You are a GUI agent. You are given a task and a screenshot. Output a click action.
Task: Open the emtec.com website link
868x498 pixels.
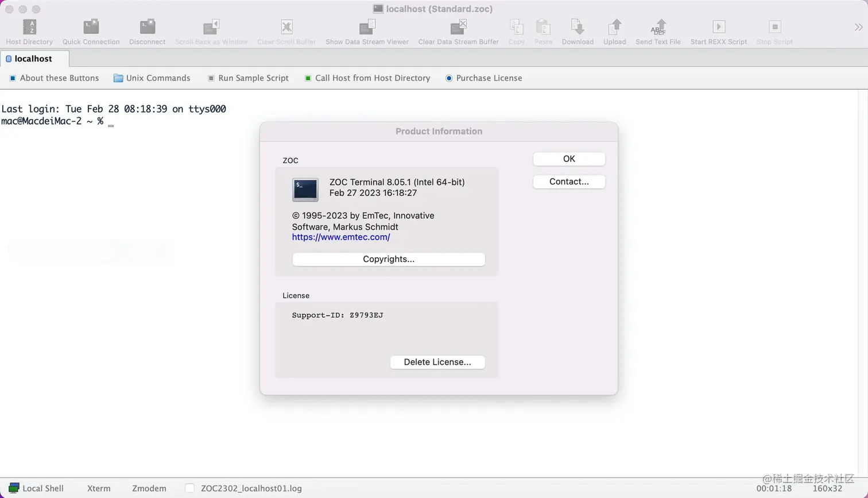click(x=341, y=237)
